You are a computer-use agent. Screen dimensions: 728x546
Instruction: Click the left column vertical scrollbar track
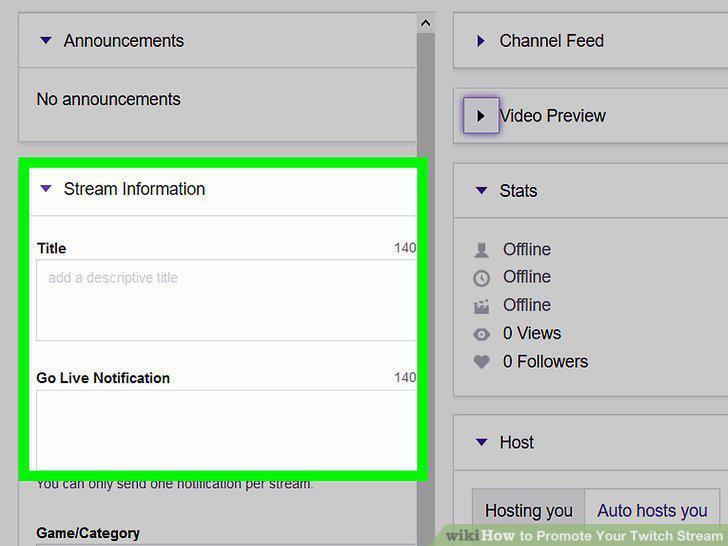pos(425,289)
